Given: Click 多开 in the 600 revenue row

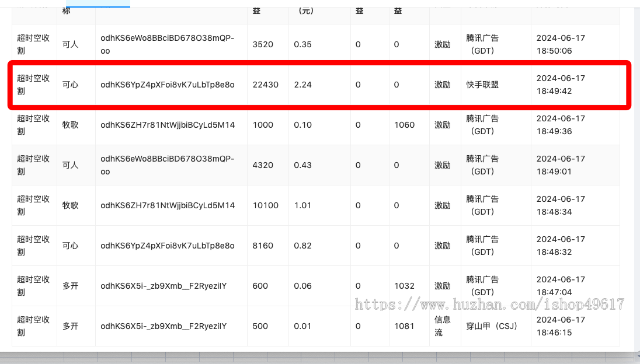Looking at the screenshot, I should click(70, 286).
